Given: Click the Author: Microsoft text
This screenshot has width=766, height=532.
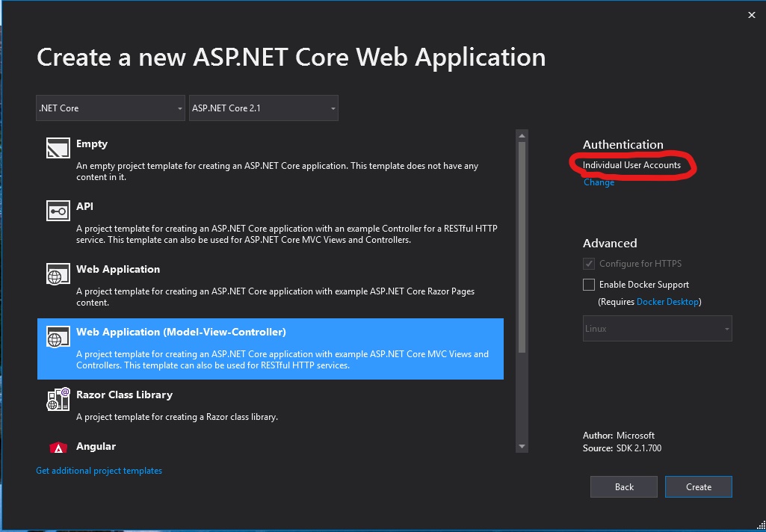Looking at the screenshot, I should [619, 436].
